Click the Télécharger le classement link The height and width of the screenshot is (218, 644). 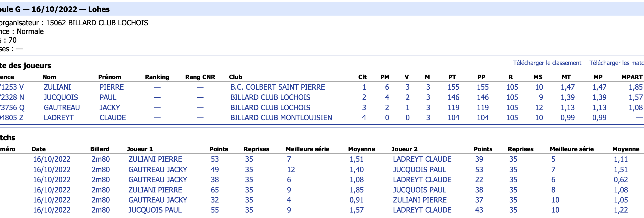547,63
